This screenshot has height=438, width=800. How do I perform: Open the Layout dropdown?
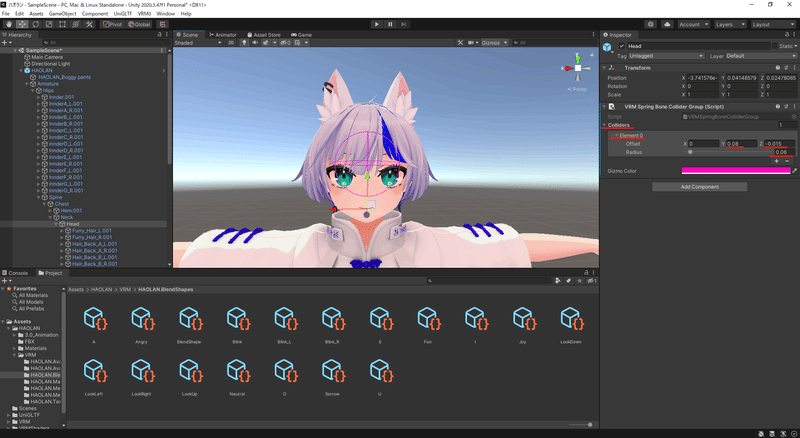tap(772, 24)
